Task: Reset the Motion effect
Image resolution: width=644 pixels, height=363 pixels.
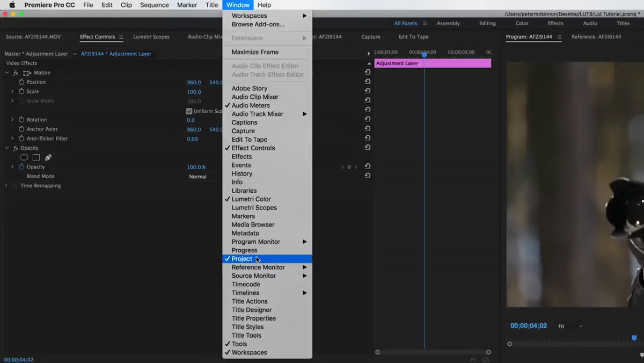Action: [368, 72]
